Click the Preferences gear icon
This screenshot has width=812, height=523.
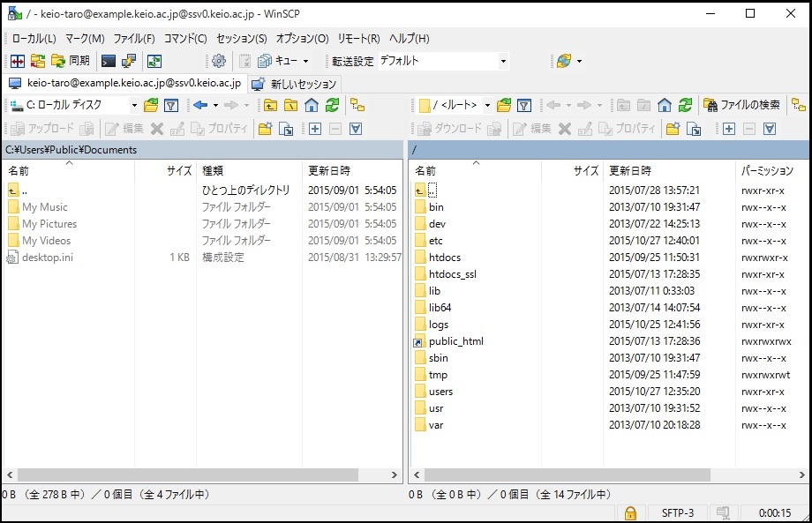[218, 61]
